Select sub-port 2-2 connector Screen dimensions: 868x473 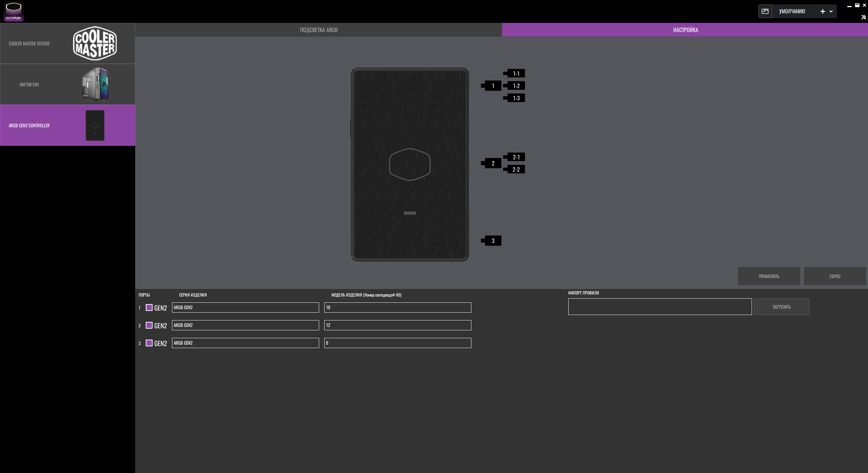tap(514, 169)
